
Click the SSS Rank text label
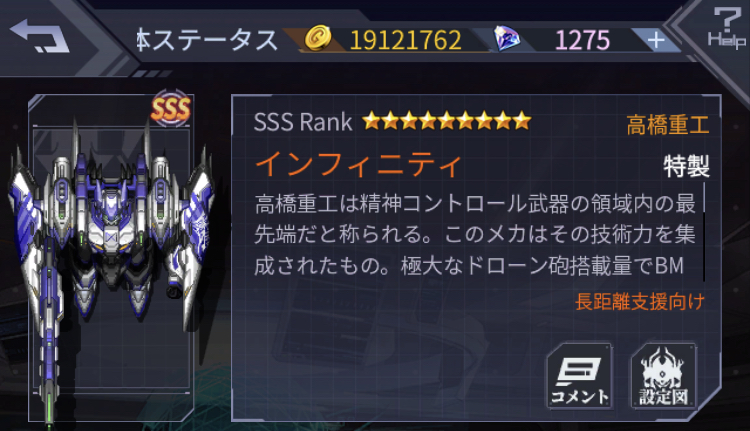pos(303,122)
